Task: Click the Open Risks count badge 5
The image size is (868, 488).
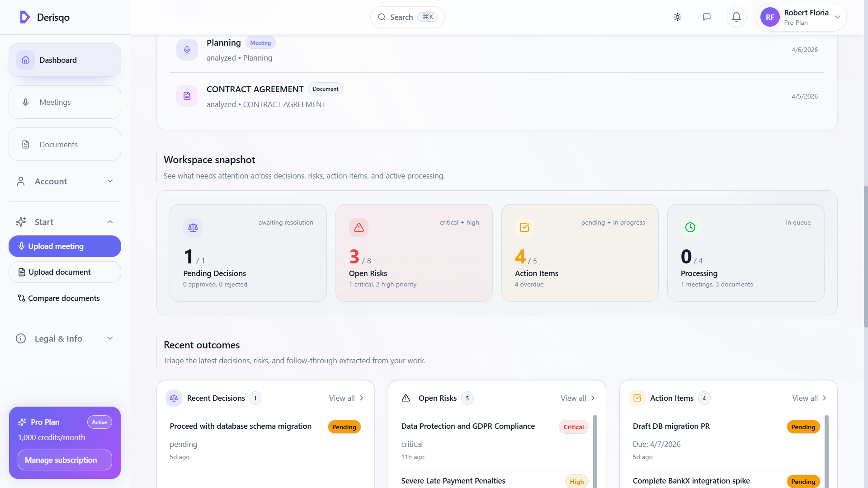Action: (467, 398)
